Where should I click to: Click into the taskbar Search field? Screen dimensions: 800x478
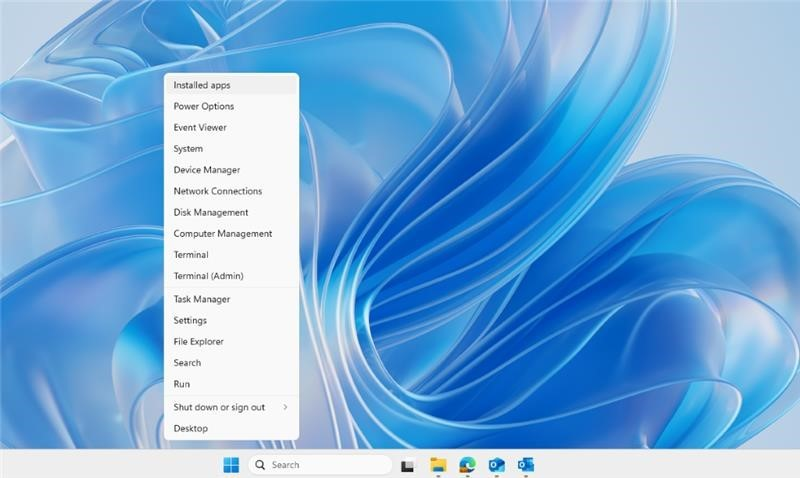320,465
